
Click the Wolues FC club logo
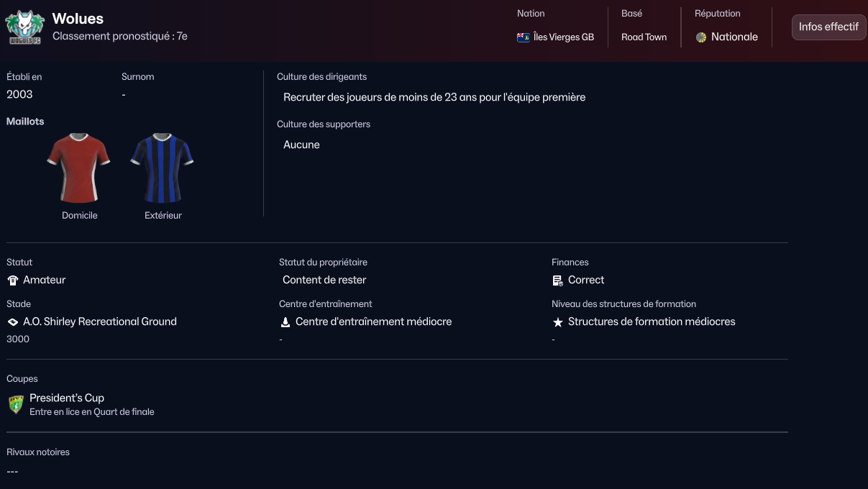24,28
